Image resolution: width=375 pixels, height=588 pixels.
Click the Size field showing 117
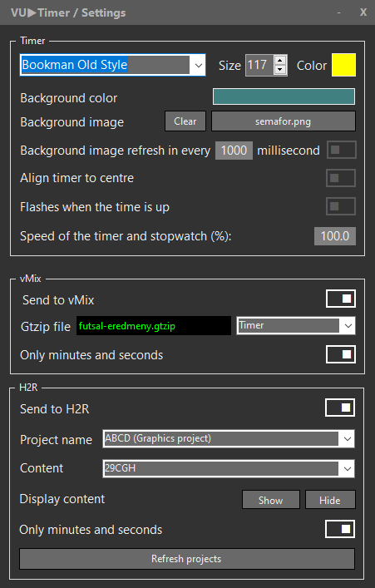click(x=260, y=65)
